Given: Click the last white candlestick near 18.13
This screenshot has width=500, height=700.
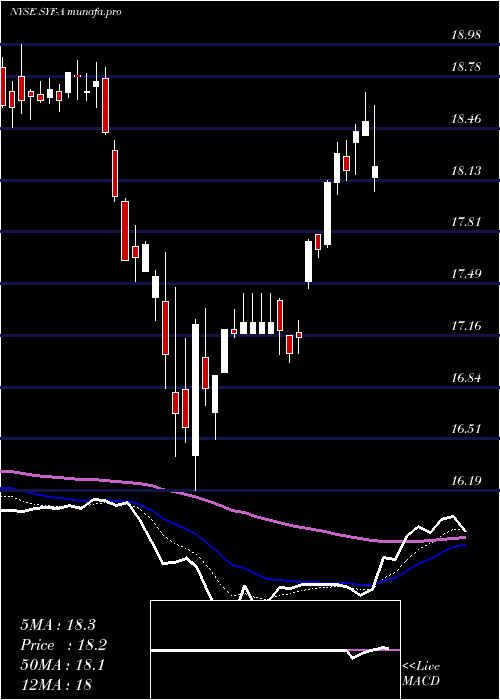Looking at the screenshot, I should 375,172.
